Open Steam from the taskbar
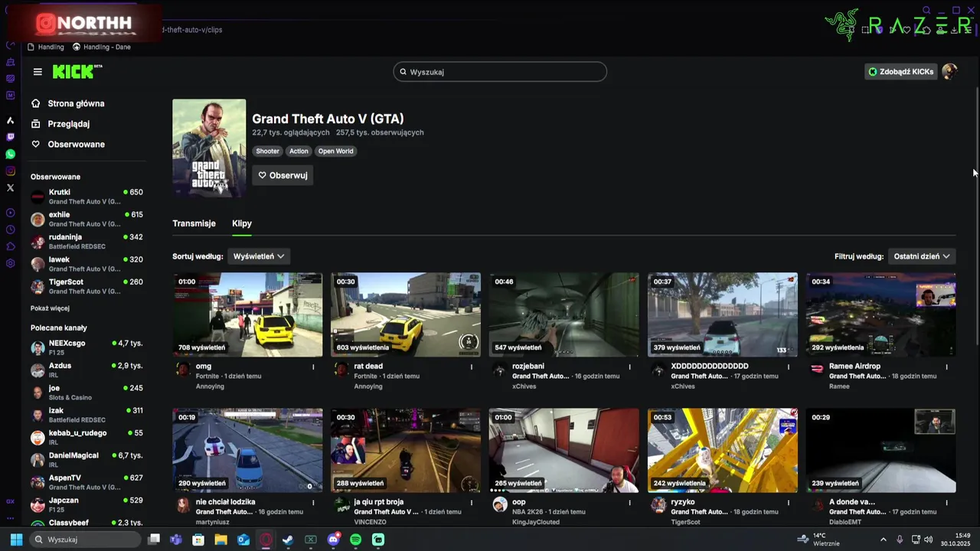 [x=288, y=540]
